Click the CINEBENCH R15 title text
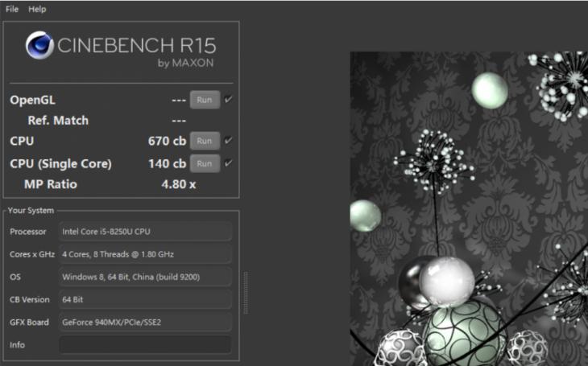 tap(136, 46)
